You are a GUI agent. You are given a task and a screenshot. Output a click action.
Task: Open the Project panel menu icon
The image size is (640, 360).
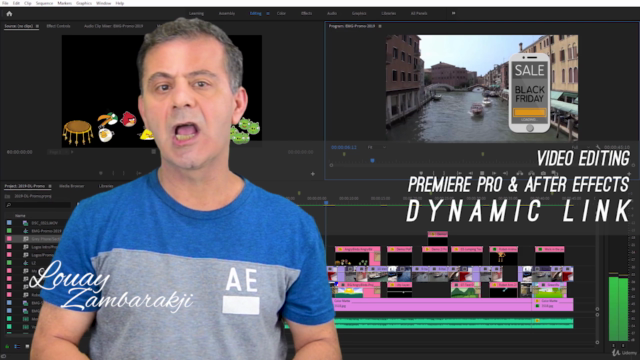tap(50, 186)
